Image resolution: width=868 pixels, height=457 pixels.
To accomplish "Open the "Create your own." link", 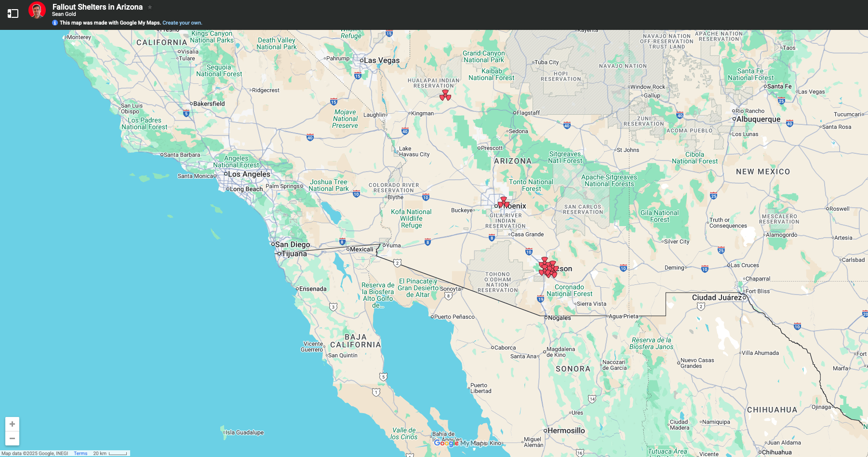I will [182, 23].
